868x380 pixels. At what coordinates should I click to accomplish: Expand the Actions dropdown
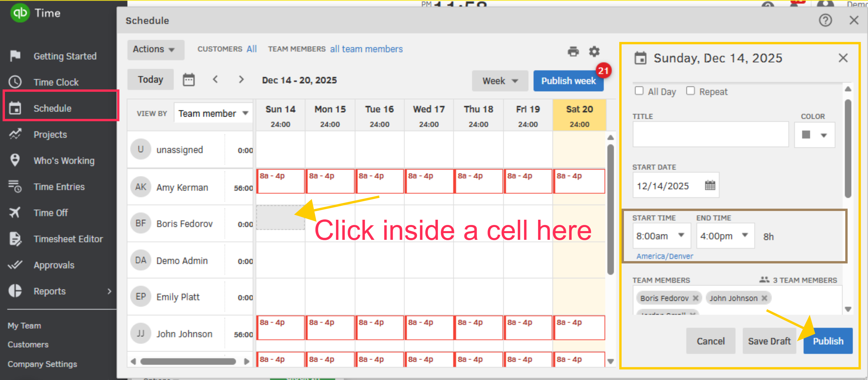(155, 50)
